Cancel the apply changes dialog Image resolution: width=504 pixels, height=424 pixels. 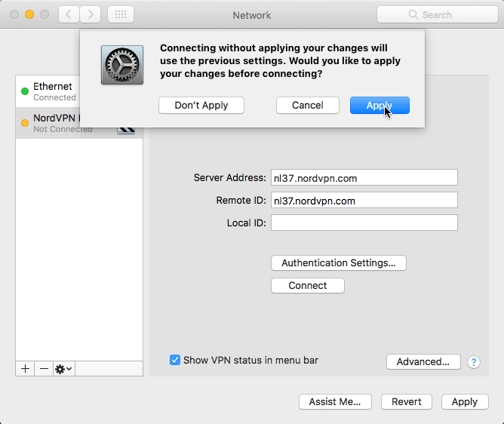[x=307, y=106]
